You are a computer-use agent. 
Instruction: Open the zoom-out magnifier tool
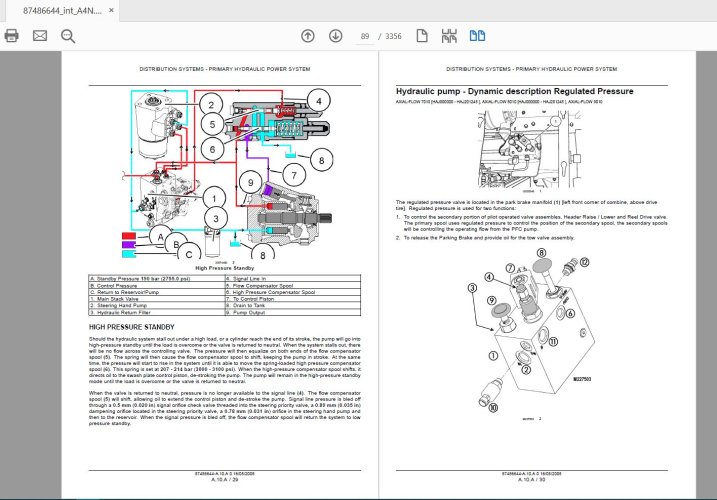[x=68, y=36]
